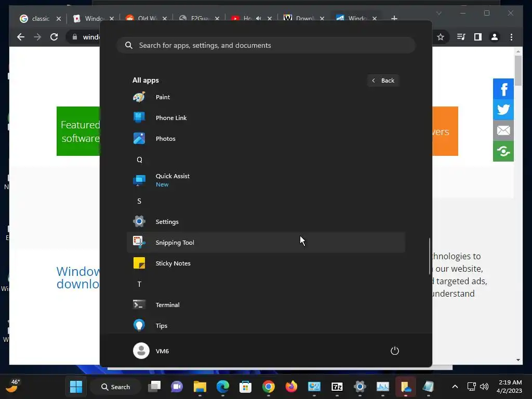
Task: Launch Phone Link app
Action: 266,118
